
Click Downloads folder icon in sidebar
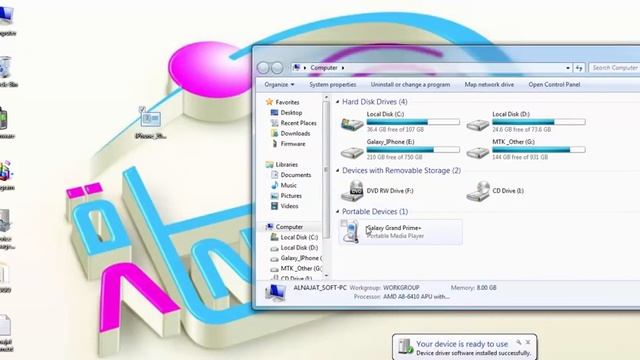274,133
